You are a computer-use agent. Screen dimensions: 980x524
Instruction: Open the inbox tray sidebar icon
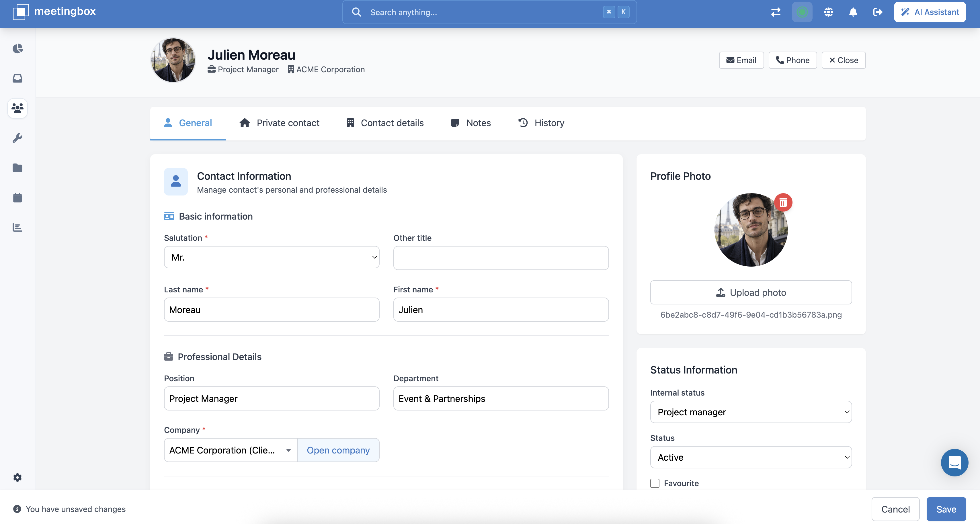[x=17, y=78]
